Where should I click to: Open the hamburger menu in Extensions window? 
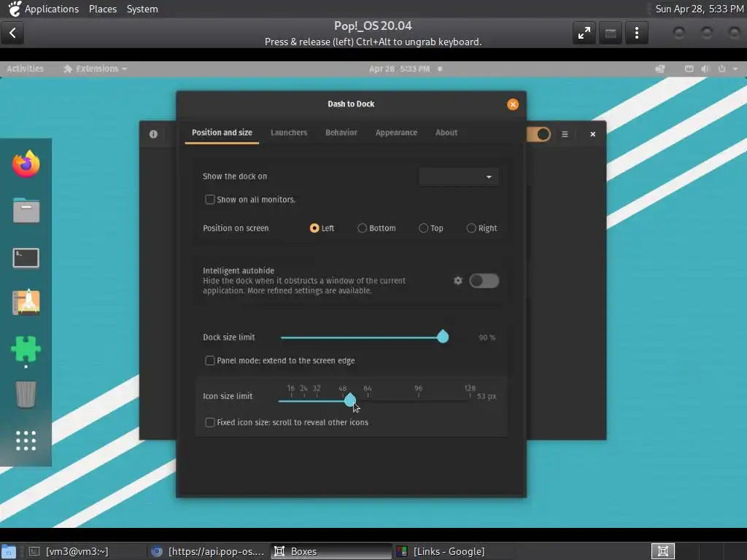[x=565, y=134]
